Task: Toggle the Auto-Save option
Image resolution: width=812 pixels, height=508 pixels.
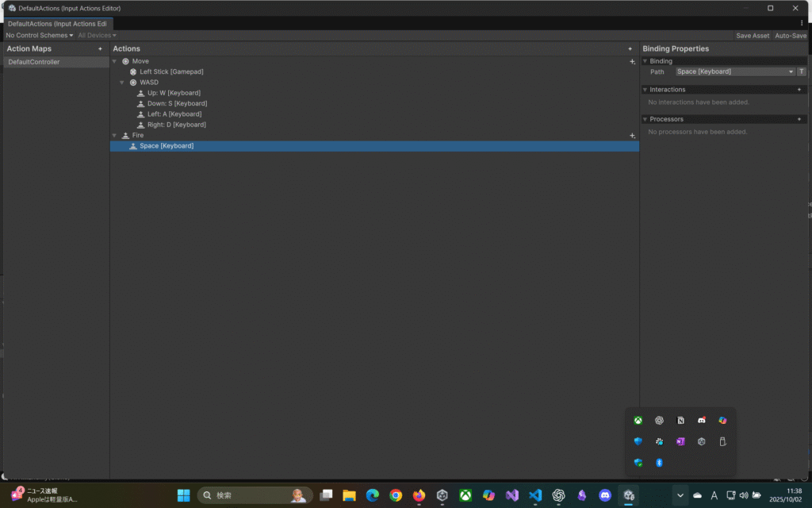Action: 790,36
